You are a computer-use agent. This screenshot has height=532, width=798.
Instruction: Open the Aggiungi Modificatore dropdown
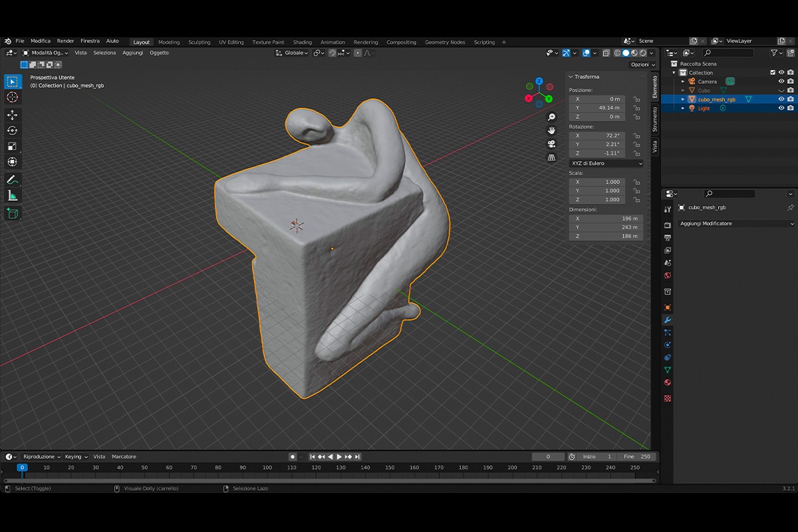[x=735, y=223]
